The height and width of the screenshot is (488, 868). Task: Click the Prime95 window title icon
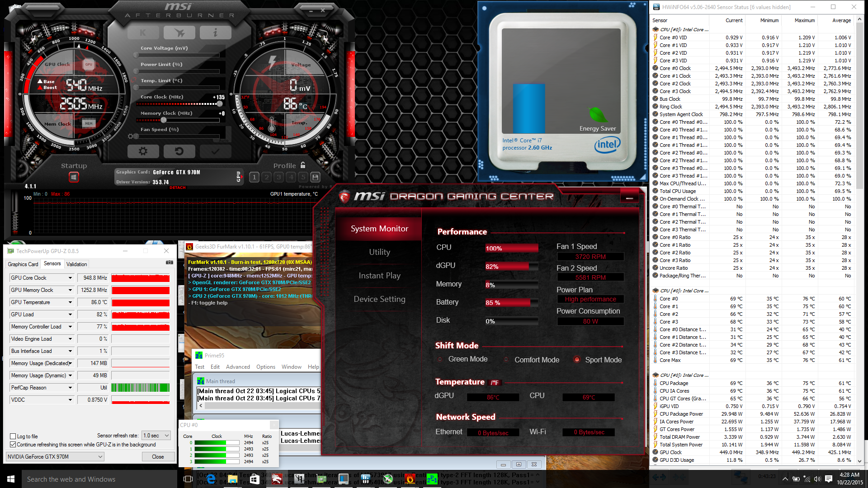tap(199, 356)
